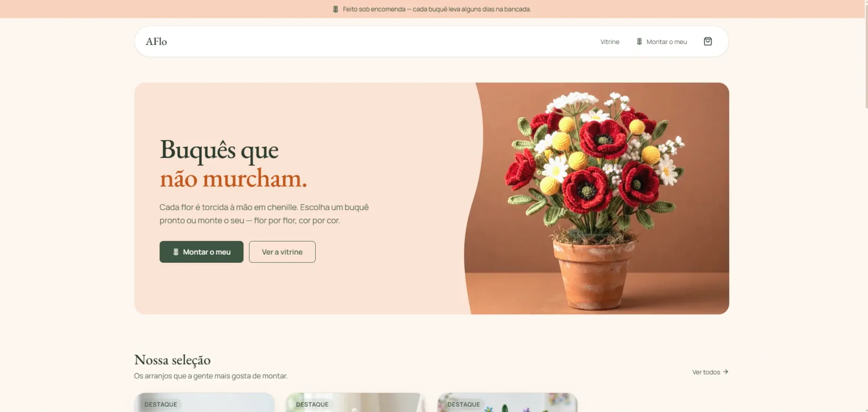The width and height of the screenshot is (868, 412).
Task: Follow the Ver todos link
Action: (710, 372)
